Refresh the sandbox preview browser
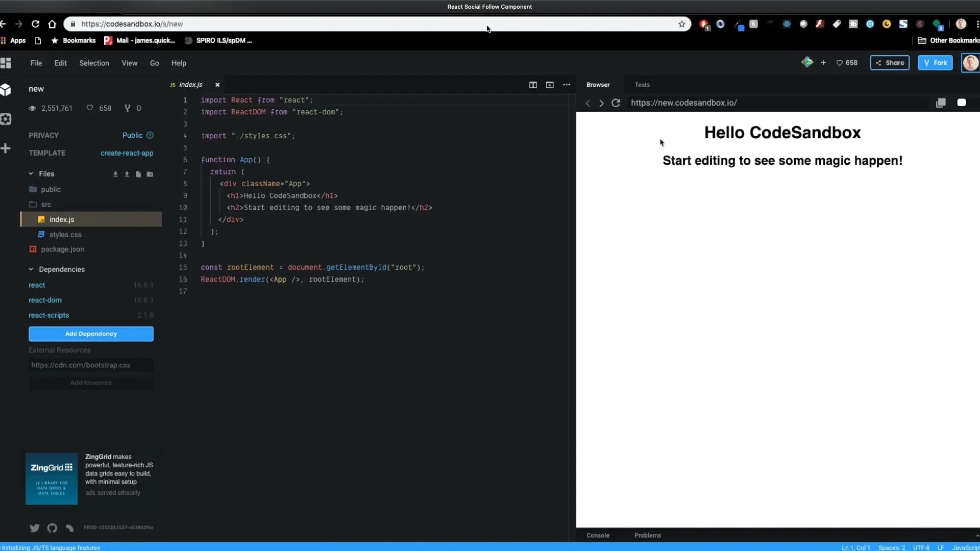 pyautogui.click(x=616, y=103)
